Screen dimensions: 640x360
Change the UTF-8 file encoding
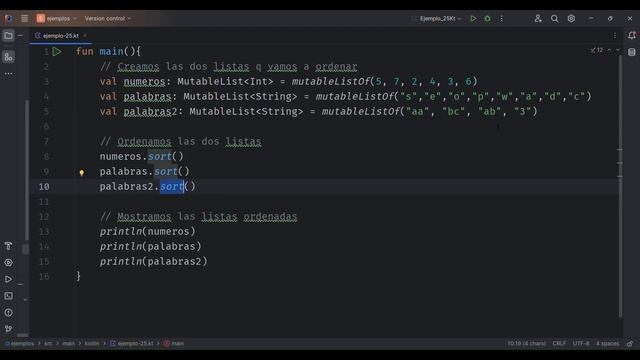581,344
